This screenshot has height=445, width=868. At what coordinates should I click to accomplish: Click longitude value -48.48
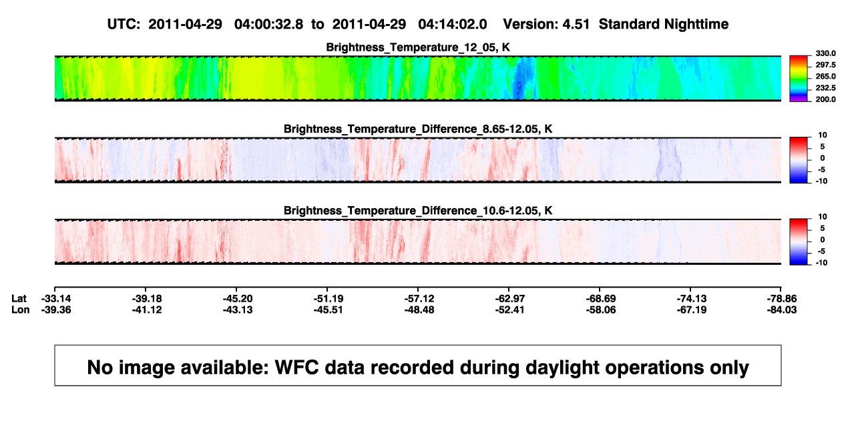(x=418, y=310)
